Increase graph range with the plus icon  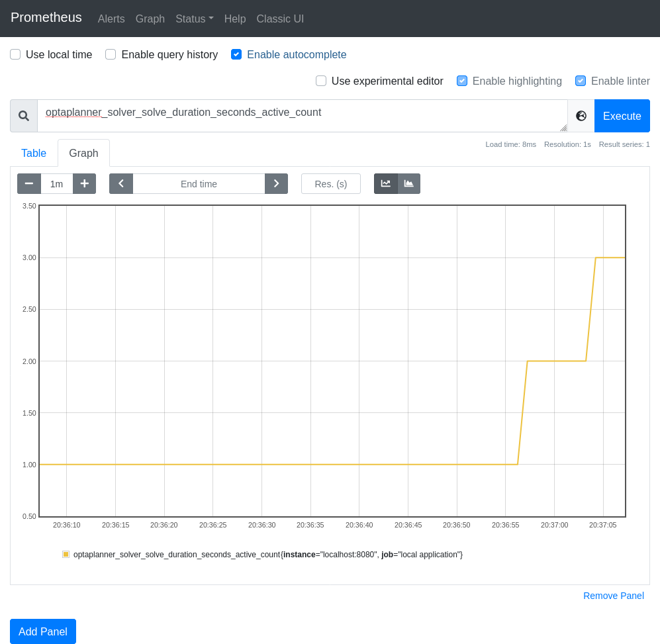click(x=84, y=183)
